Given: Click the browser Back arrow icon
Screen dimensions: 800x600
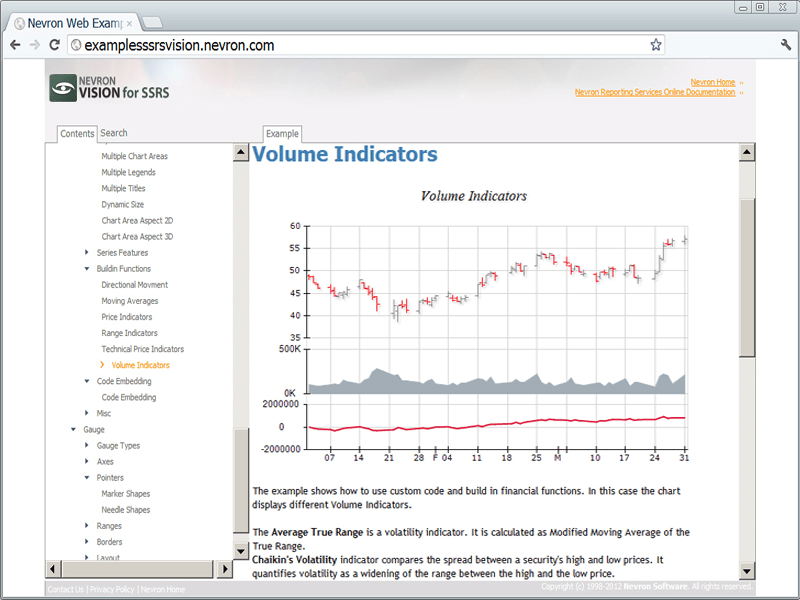Looking at the screenshot, I should point(15,44).
